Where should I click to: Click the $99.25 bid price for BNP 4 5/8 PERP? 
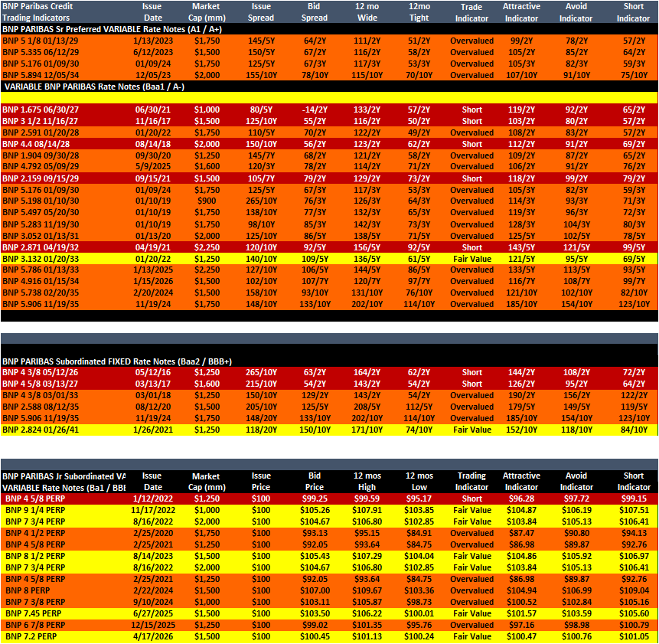[x=315, y=499]
